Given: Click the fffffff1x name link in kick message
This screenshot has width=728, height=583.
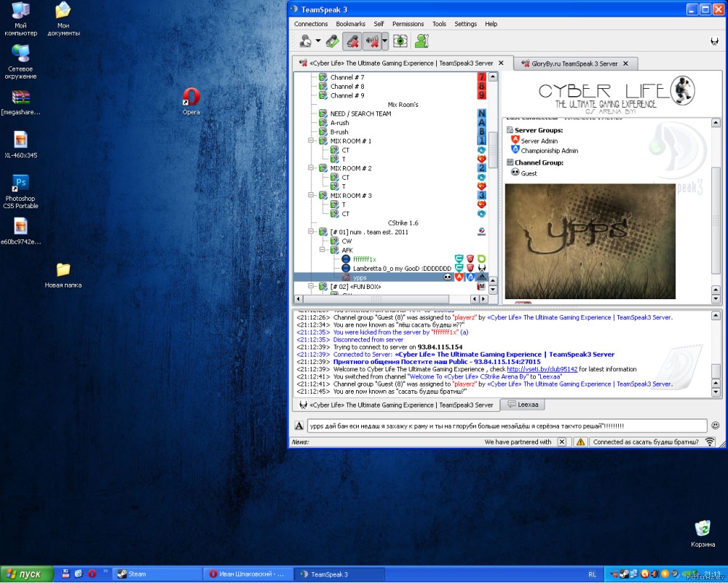Looking at the screenshot, I should point(445,333).
